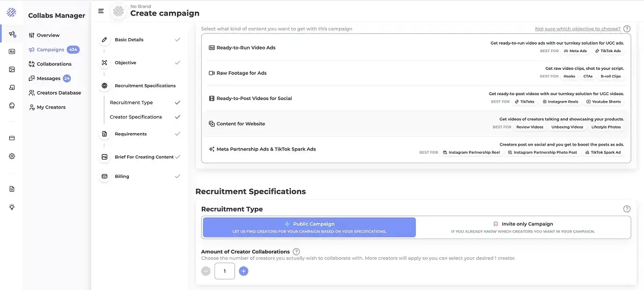Click the Objective target icon
This screenshot has height=290, width=644.
pyautogui.click(x=104, y=63)
